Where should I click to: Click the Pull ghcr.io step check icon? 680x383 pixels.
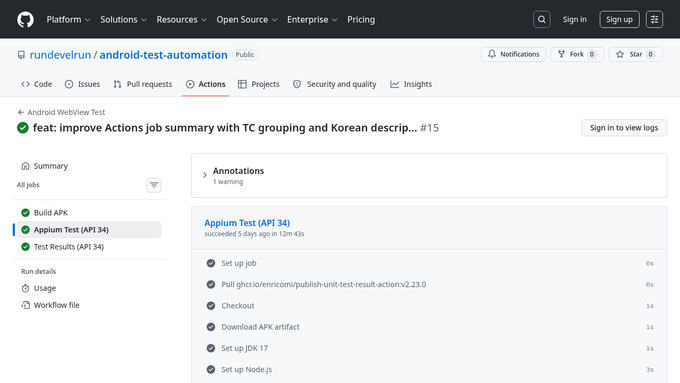(211, 285)
